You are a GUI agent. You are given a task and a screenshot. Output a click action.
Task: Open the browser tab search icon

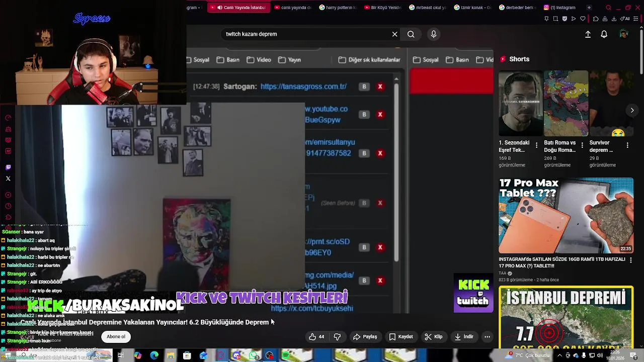pyautogui.click(x=608, y=8)
